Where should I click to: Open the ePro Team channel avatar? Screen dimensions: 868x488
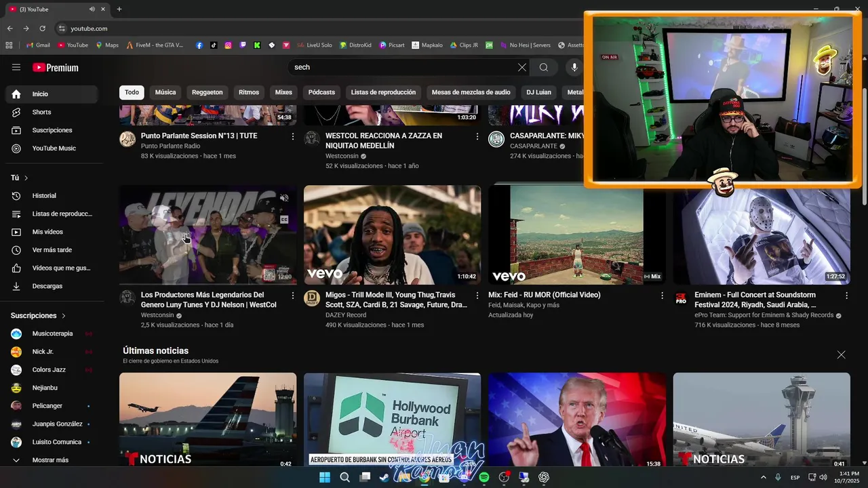coord(681,298)
